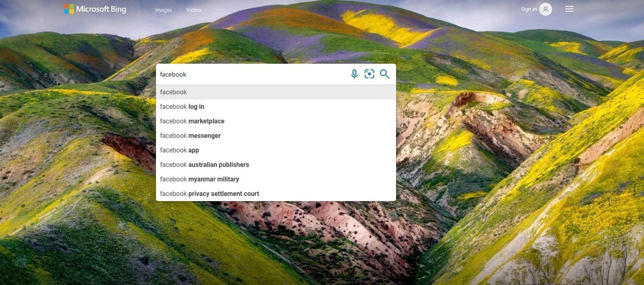
Task: Click the microphone voice search icon
Action: click(x=354, y=74)
